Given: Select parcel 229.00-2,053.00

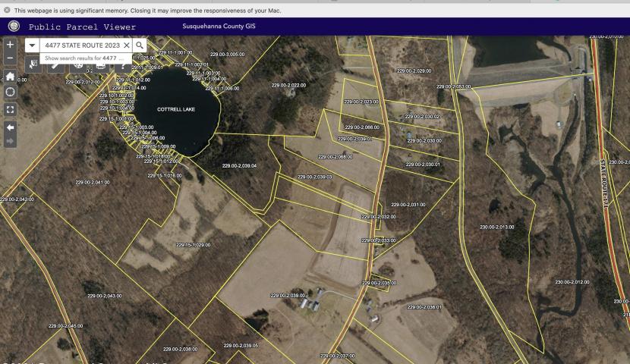Looking at the screenshot, I should pos(454,86).
